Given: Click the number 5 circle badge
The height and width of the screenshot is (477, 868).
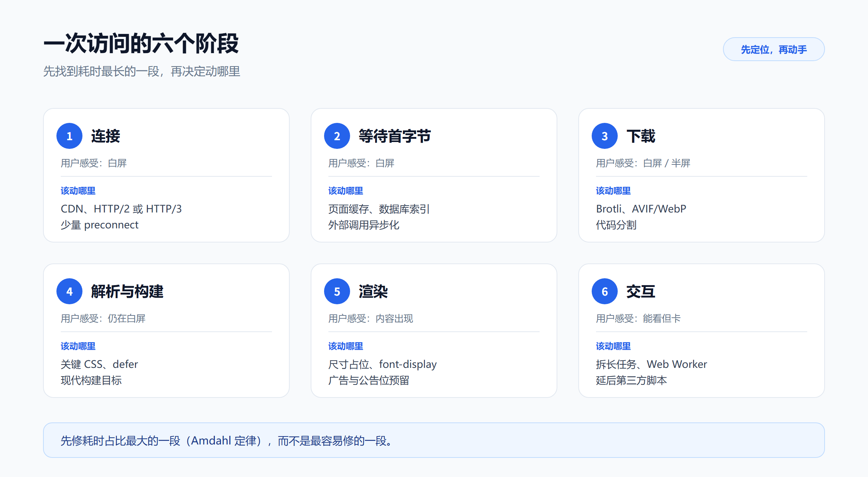Looking at the screenshot, I should [337, 291].
